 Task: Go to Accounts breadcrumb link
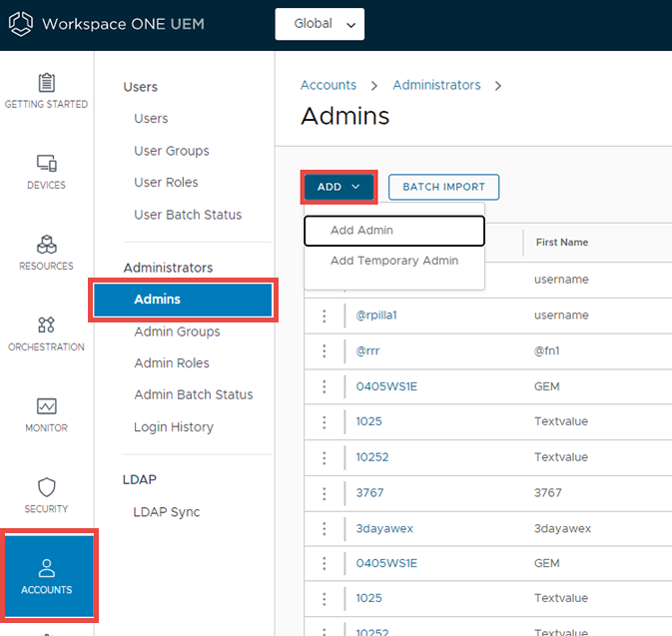tap(329, 85)
